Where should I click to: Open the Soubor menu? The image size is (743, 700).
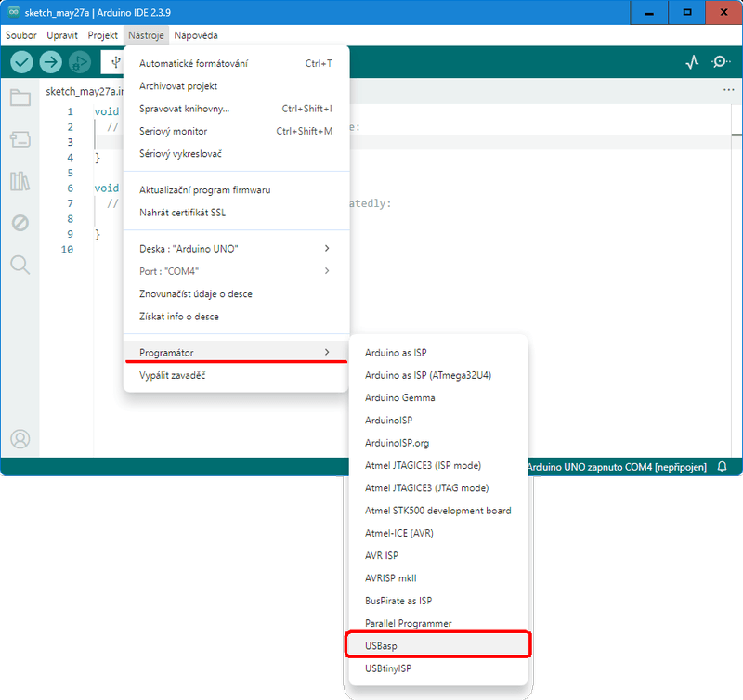click(x=20, y=35)
